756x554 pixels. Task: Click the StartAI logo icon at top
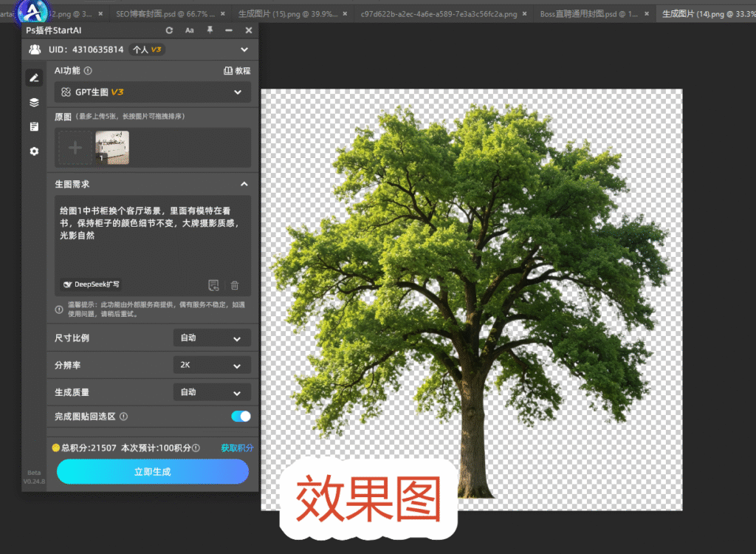click(32, 12)
